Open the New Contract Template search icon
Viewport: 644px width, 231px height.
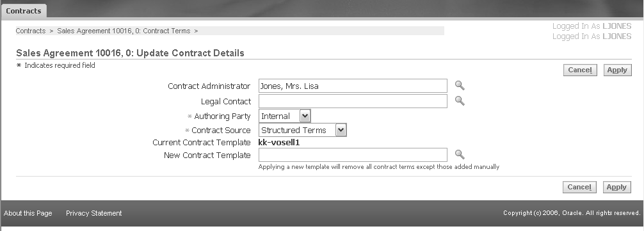tap(460, 154)
